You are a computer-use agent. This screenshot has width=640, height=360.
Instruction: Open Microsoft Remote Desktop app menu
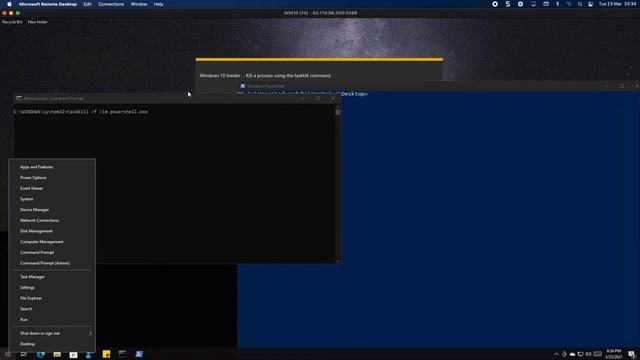tap(48, 4)
